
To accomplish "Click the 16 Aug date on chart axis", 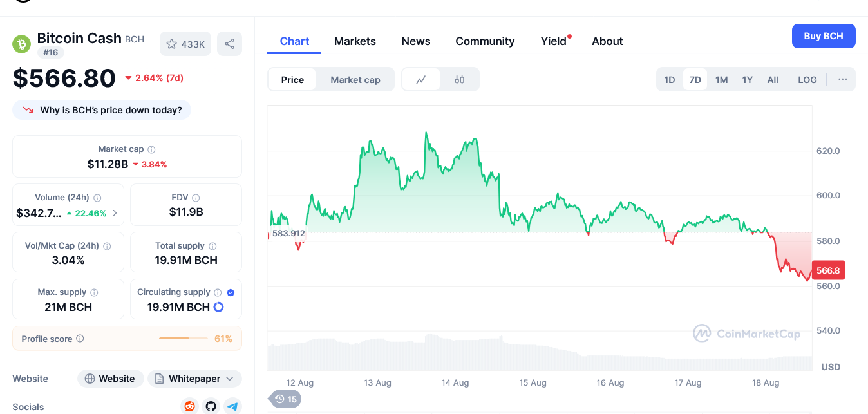I will tap(610, 382).
